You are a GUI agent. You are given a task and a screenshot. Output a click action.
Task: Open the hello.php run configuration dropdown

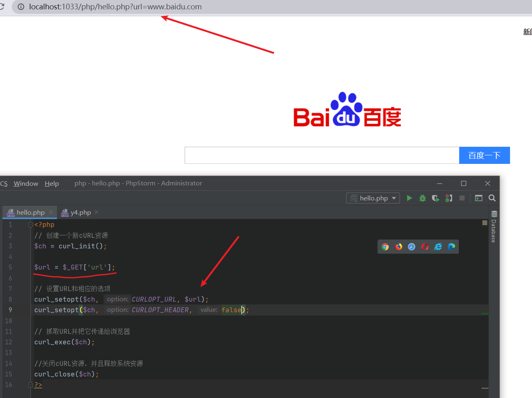[373, 198]
